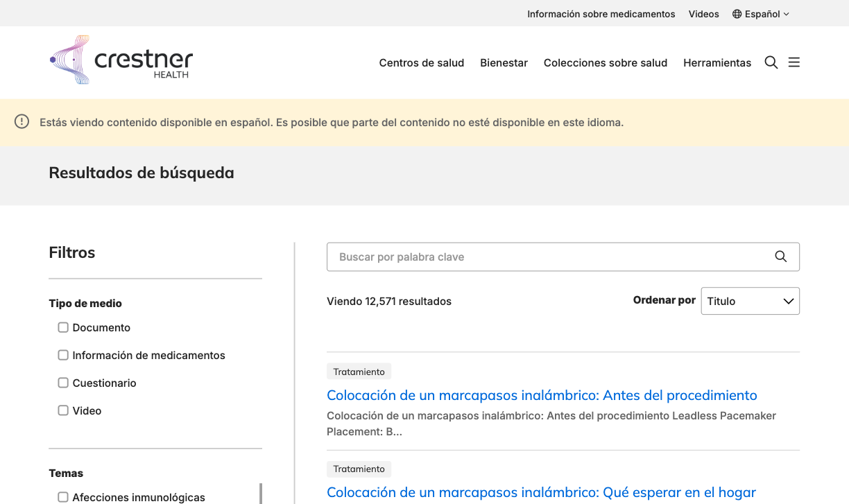Click the Videos link in the top bar
Screen dimensions: 849x504
(x=703, y=14)
